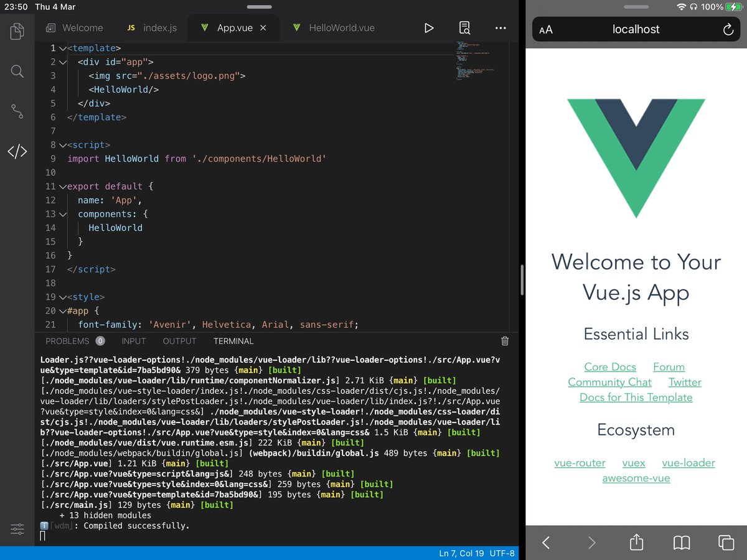Open the Safari text size AA menu
This screenshot has width=747, height=560.
click(546, 29)
